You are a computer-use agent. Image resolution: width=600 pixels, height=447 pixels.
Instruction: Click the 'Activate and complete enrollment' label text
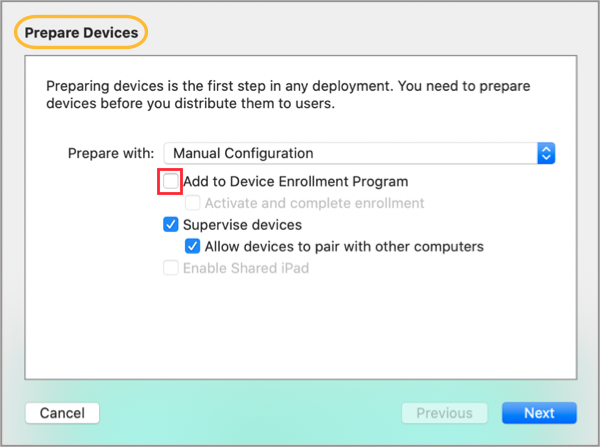pyautogui.click(x=314, y=204)
